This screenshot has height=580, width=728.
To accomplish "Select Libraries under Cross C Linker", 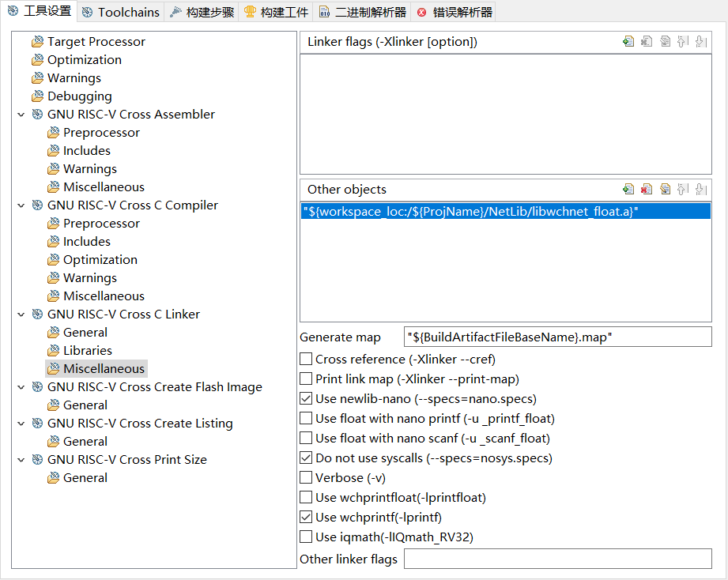I will (x=87, y=351).
